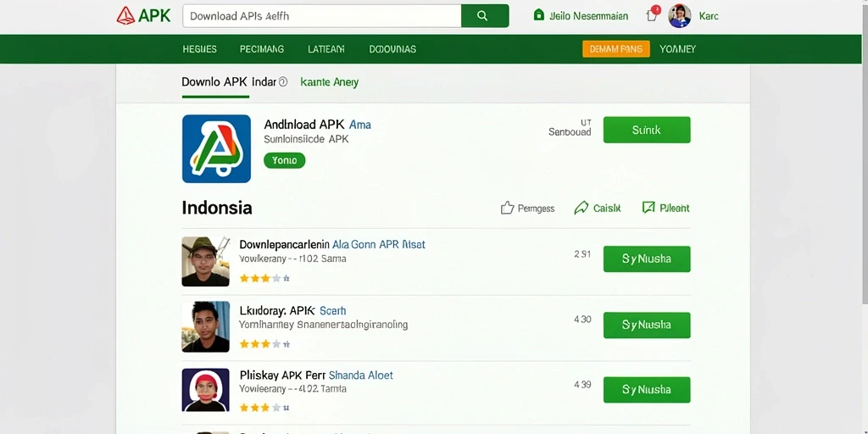
Task: Open the PECIMANG menu item
Action: pyautogui.click(x=262, y=49)
